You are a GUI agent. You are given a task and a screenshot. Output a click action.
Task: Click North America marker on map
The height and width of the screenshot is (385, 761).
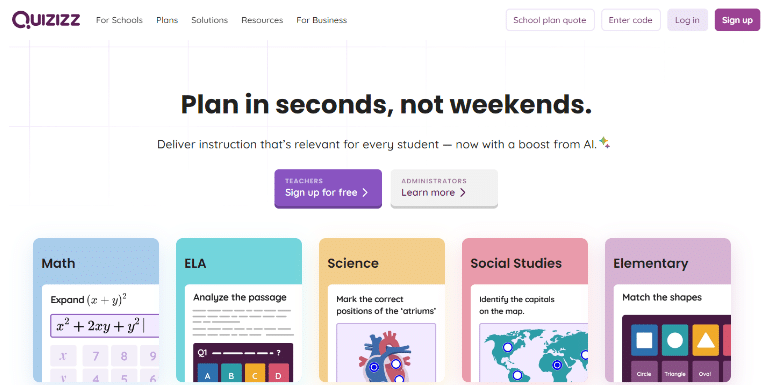pos(508,348)
